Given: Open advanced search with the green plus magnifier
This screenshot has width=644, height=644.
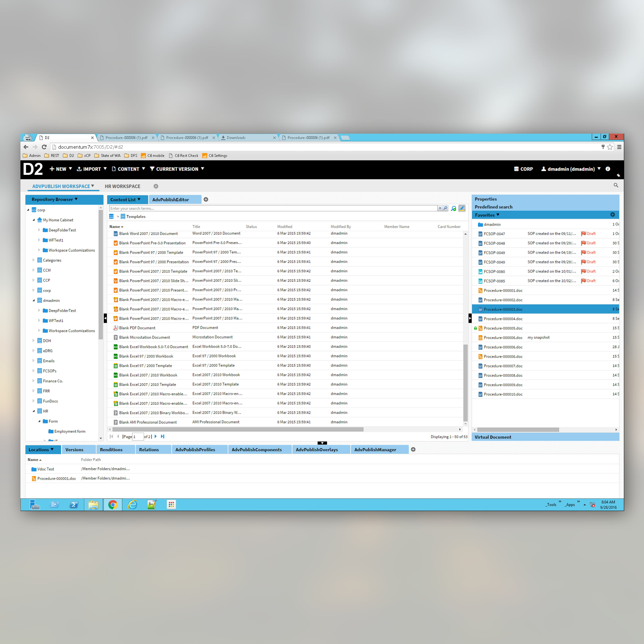Looking at the screenshot, I should click(x=453, y=208).
